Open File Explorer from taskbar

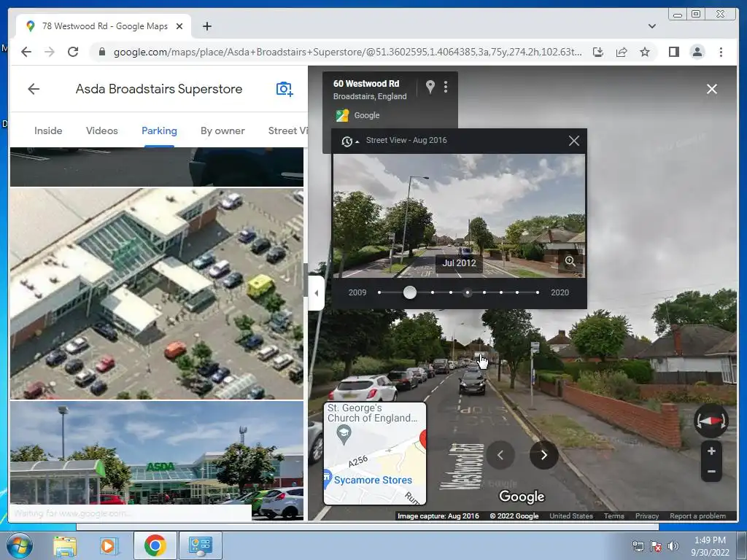coord(64,545)
